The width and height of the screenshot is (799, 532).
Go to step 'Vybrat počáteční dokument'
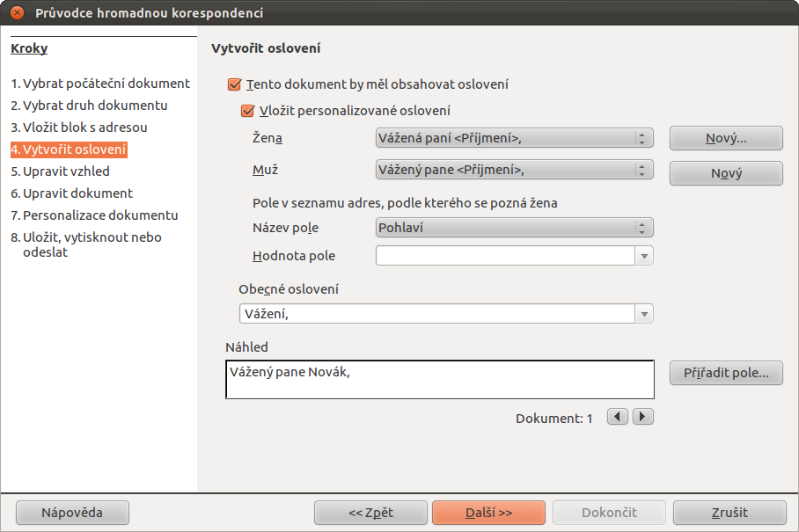[x=100, y=84]
